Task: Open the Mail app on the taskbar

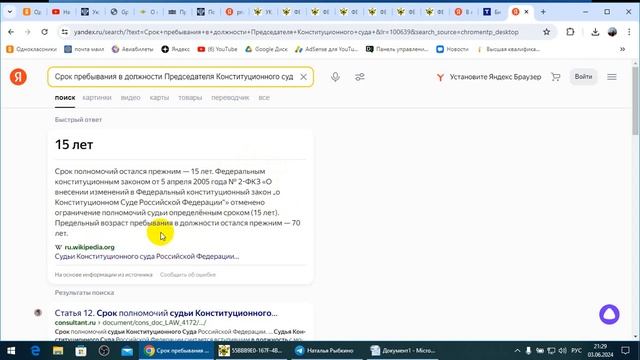Action: [x=127, y=351]
